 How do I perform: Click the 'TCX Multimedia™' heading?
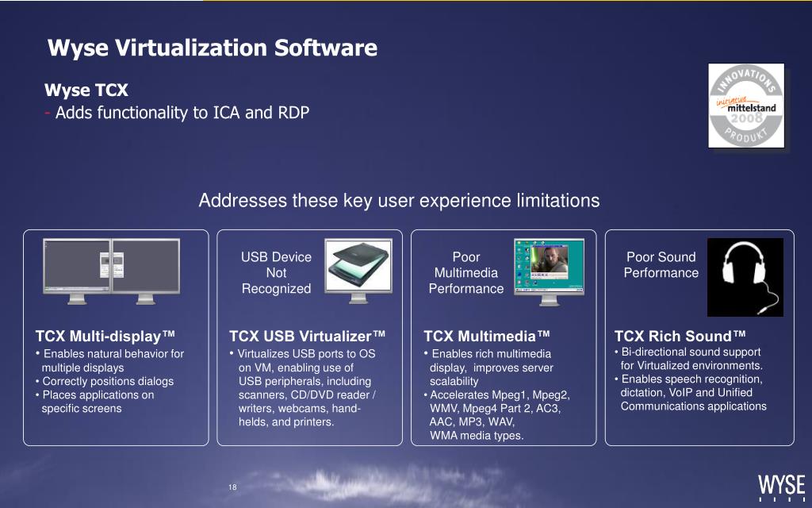(x=487, y=337)
